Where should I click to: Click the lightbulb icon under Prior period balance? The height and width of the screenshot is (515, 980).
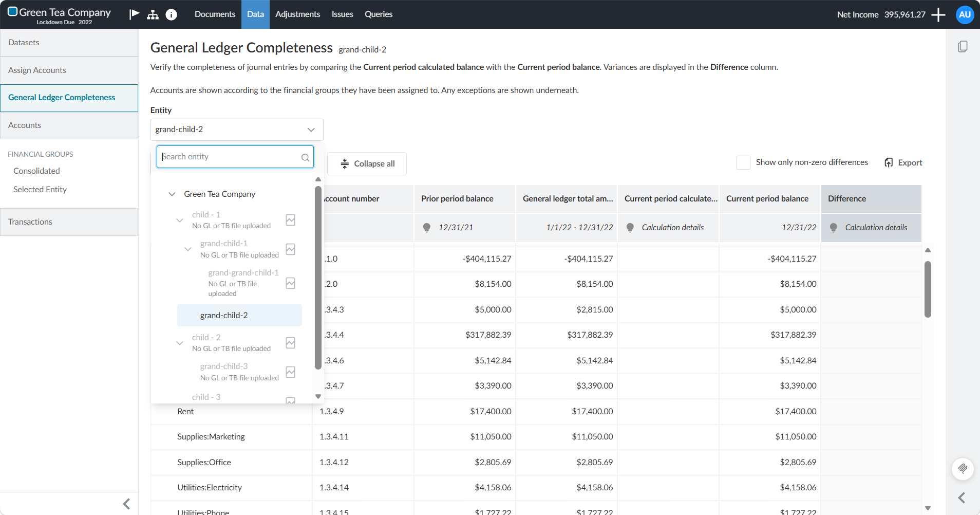426,228
